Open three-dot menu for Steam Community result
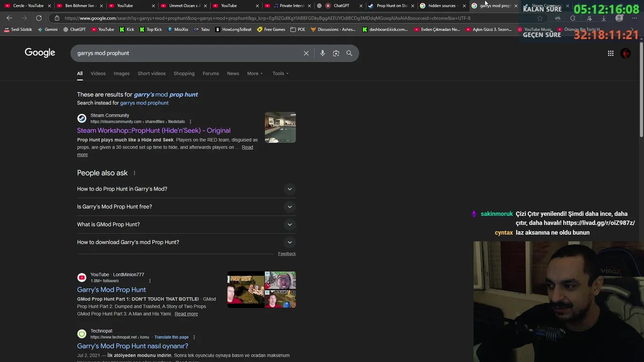Image resolution: width=644 pixels, height=362 pixels. pyautogui.click(x=190, y=122)
